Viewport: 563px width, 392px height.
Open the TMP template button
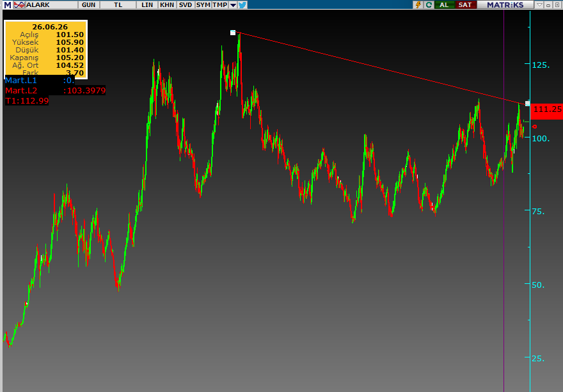click(219, 4)
